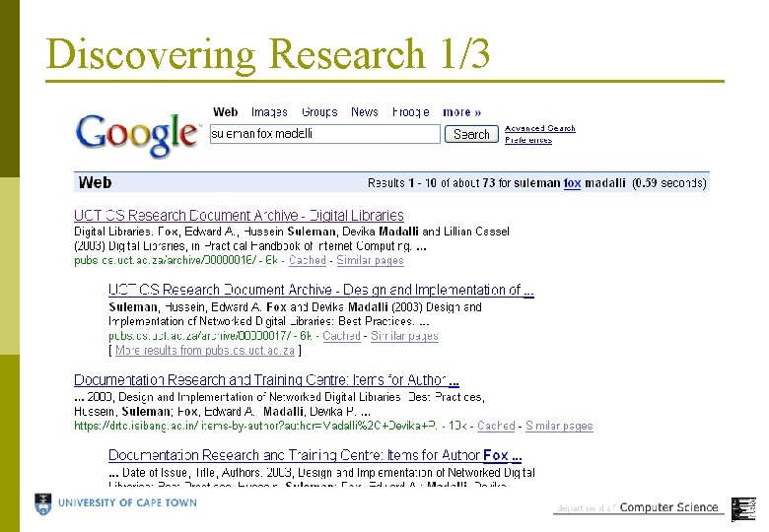Screen dimensions: 769x532
Task: Open the University of Cape Town crest logo
Action: (43, 504)
